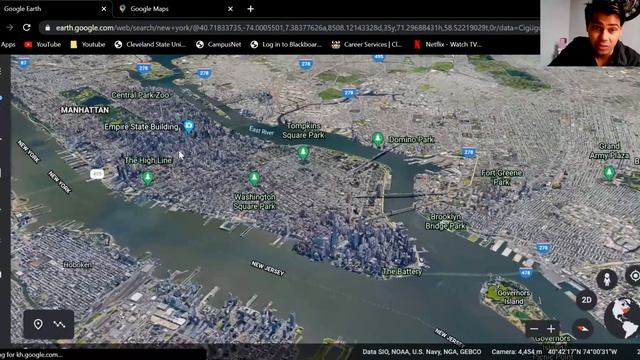Viewport: 640px width, 360px height.
Task: Open the Career Services bookmark
Action: click(367, 44)
